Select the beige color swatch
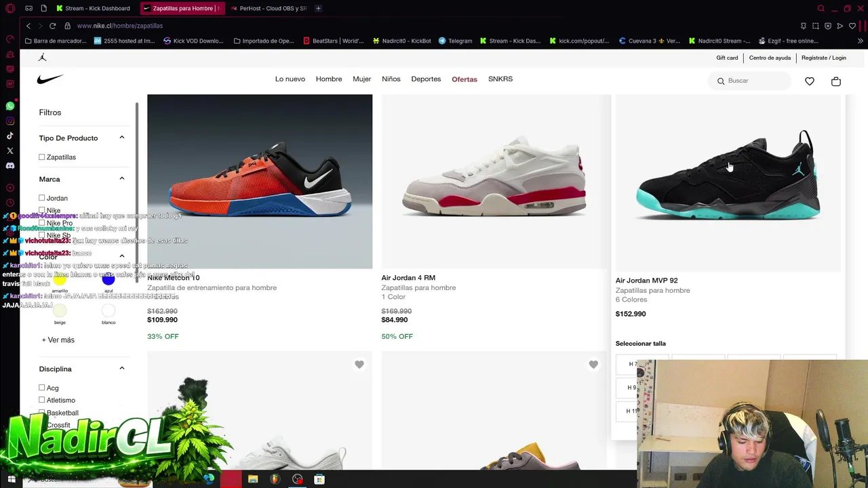The image size is (868, 488). click(x=60, y=310)
